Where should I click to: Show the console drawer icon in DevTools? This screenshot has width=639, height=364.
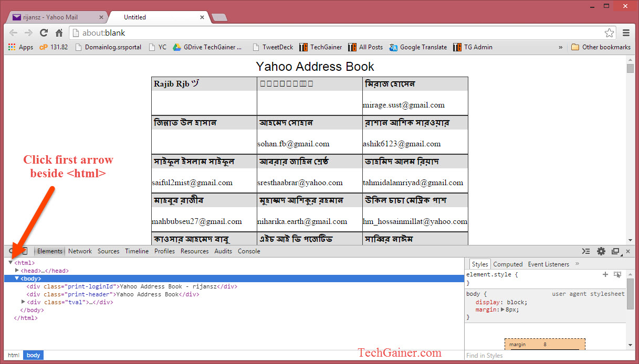coord(585,251)
